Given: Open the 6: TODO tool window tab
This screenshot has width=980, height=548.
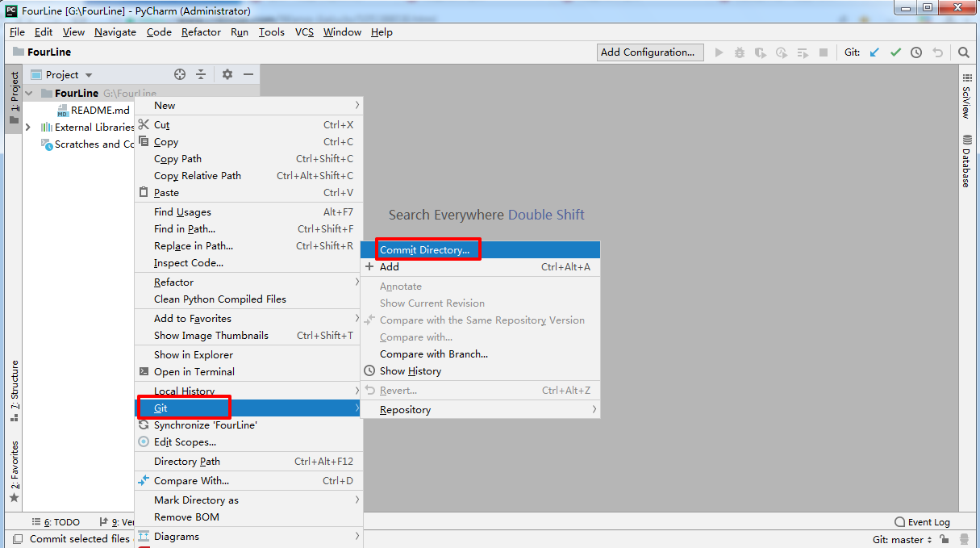Looking at the screenshot, I should point(56,522).
